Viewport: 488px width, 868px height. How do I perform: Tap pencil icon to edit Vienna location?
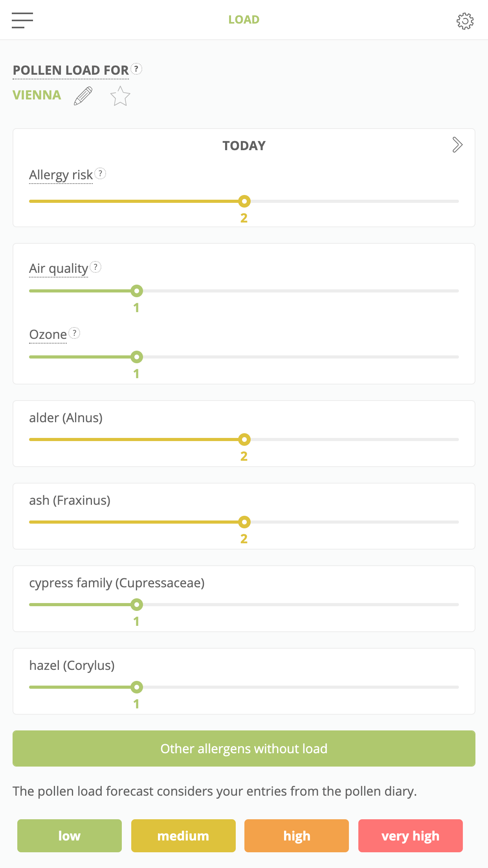click(x=83, y=96)
